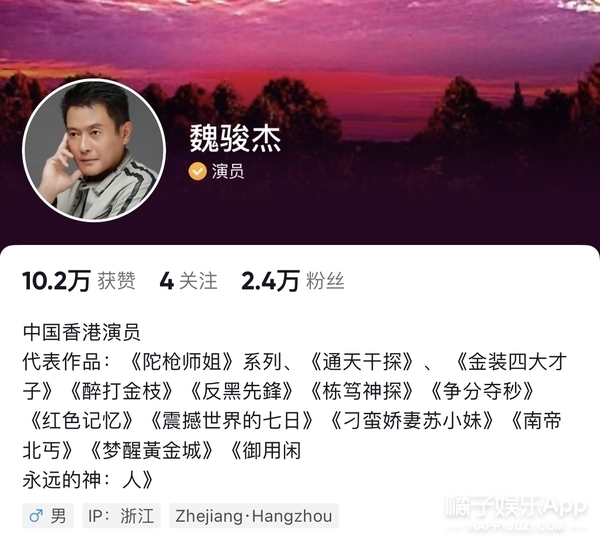View the 4 following count
Screen dimensions: 600x547
coord(166,281)
